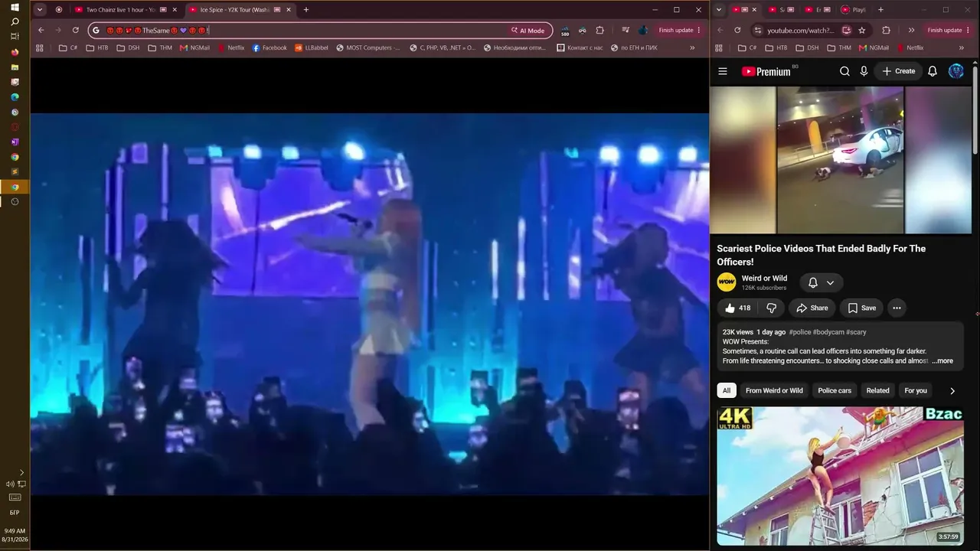Expand the video description with ...more

click(942, 361)
